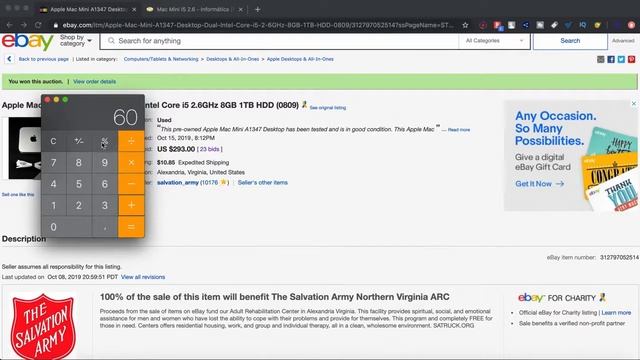
Task: Click the SATRUCK.ORG text in description
Action: coord(453,326)
